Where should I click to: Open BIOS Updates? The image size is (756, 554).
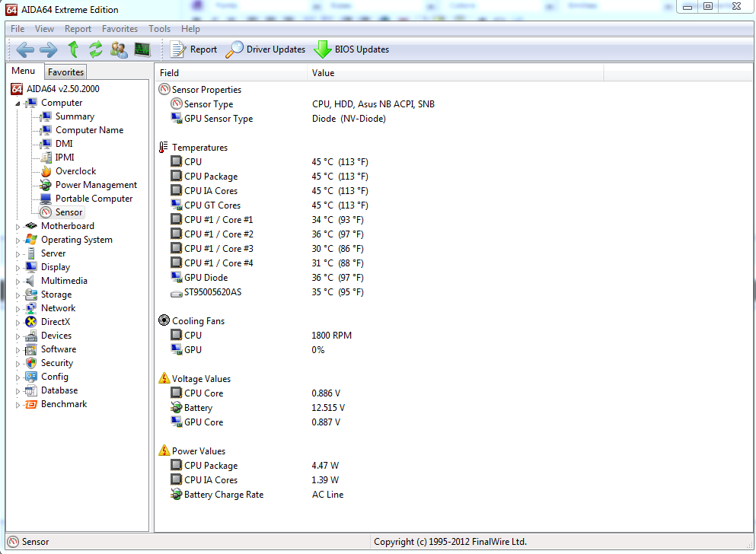tap(352, 49)
